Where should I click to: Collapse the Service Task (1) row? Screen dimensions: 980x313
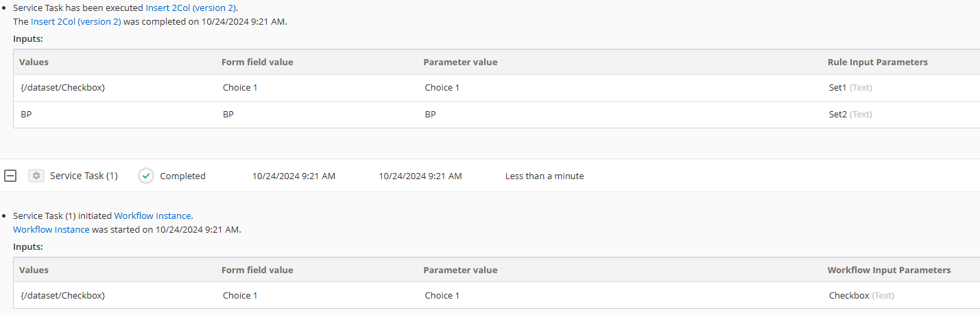[10, 176]
